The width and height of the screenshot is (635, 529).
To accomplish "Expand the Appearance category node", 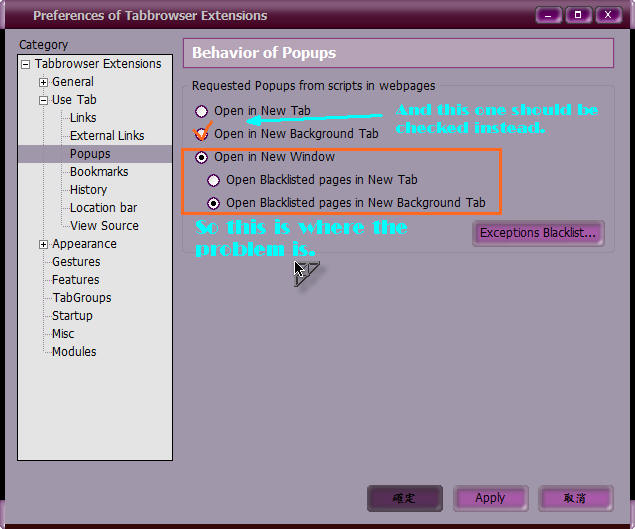I will 43,244.
